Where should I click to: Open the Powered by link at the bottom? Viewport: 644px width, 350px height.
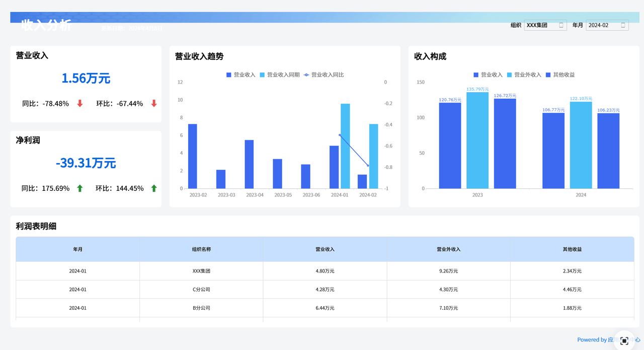[x=609, y=340]
